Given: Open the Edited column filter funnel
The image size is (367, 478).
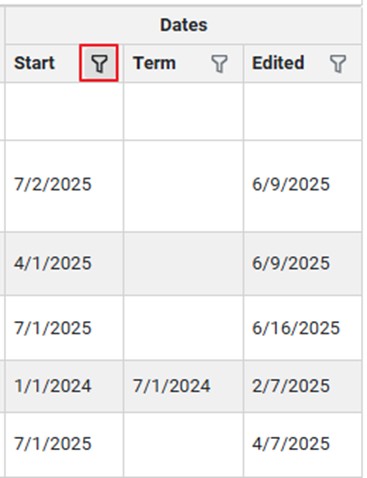Looking at the screenshot, I should (338, 63).
